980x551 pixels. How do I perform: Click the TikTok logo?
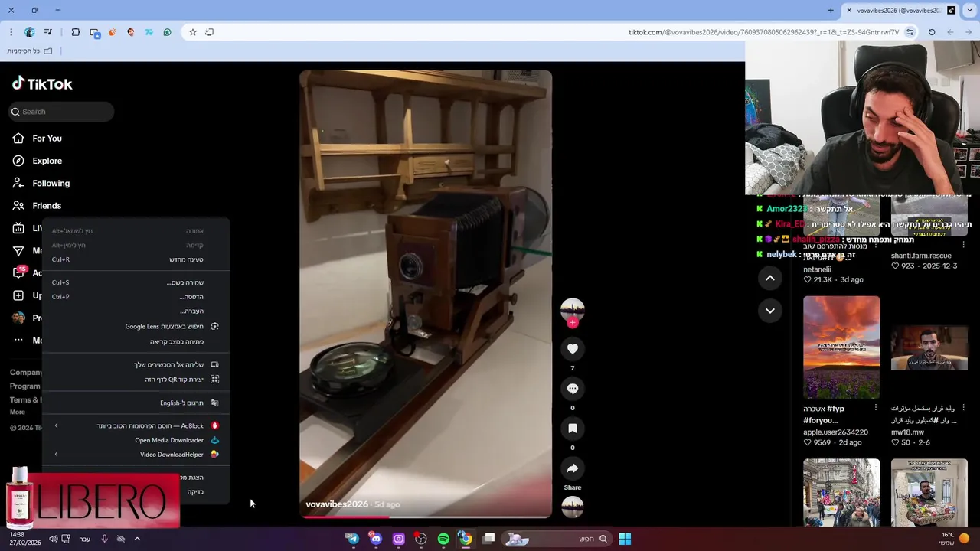(42, 84)
